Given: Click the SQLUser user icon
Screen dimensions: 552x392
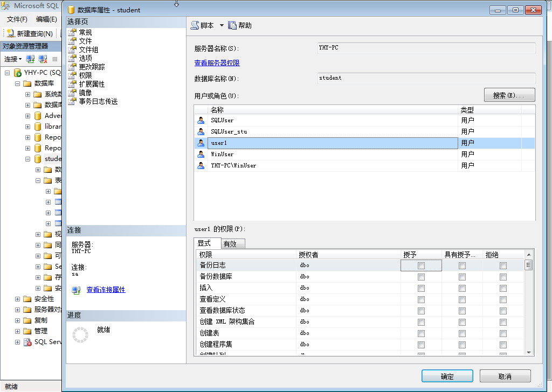Looking at the screenshot, I should [201, 120].
